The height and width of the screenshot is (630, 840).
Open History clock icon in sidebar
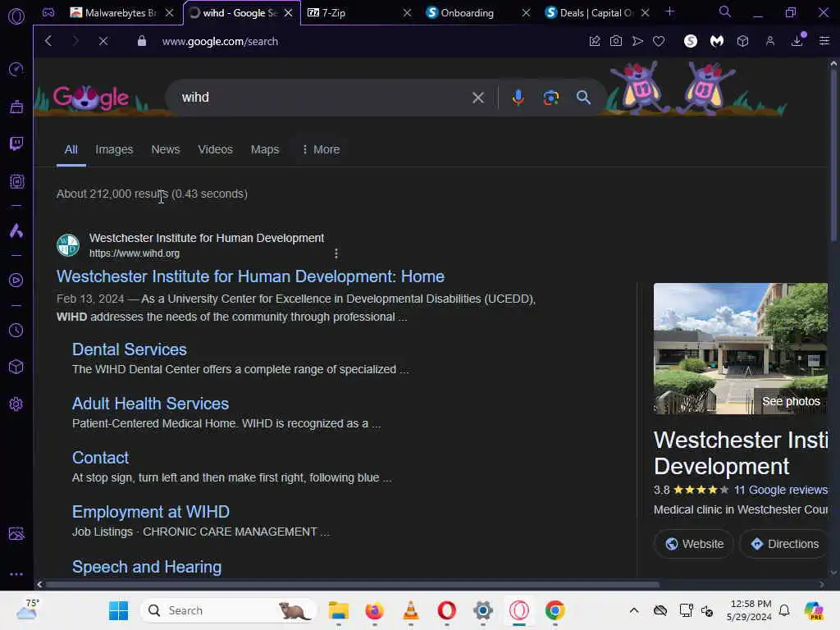click(16, 330)
